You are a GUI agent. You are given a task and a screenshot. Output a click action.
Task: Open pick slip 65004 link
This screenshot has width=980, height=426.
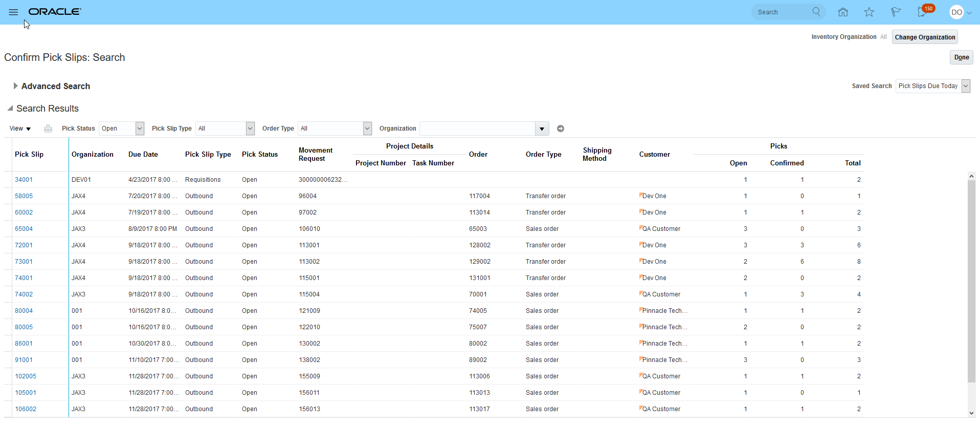[24, 229]
